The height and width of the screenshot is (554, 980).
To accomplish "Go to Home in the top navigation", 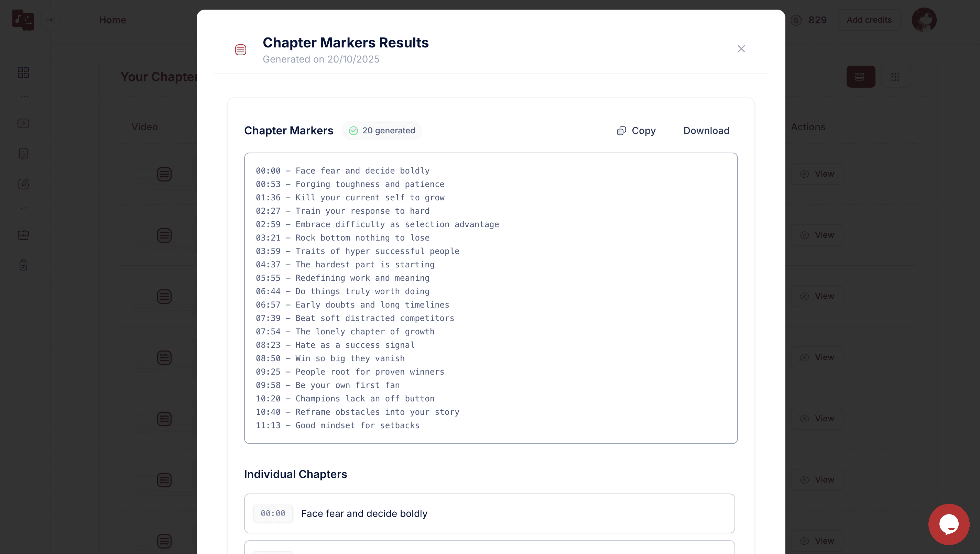I will (x=112, y=20).
